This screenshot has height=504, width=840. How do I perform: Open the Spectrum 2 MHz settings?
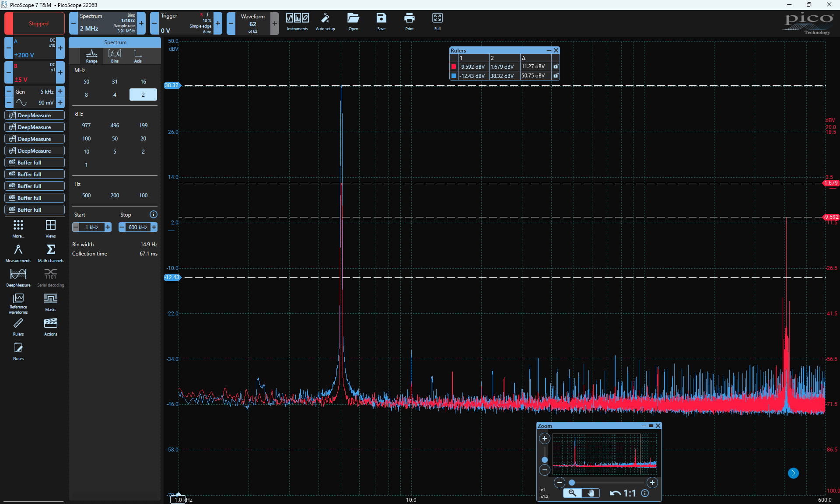pos(107,24)
